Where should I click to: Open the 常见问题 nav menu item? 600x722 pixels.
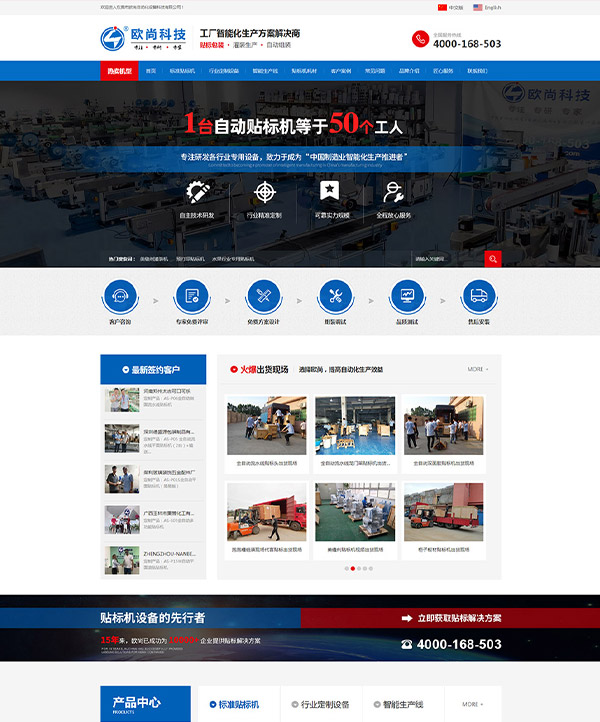tap(375, 71)
